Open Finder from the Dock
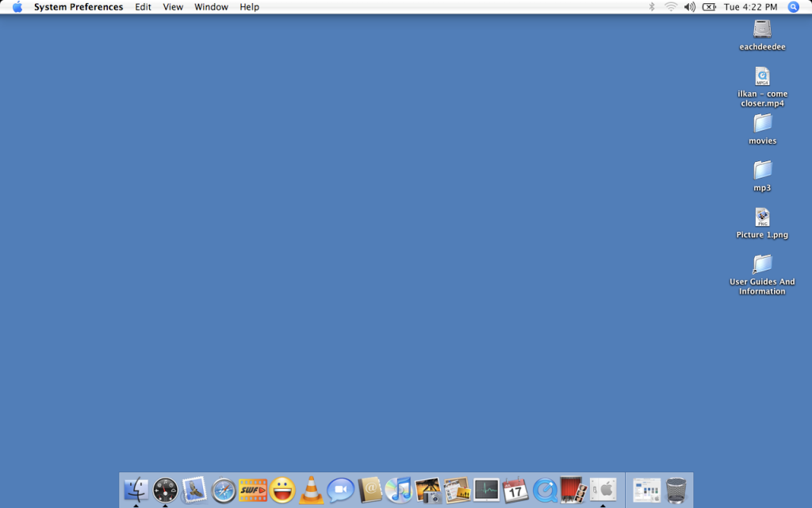 pos(136,490)
